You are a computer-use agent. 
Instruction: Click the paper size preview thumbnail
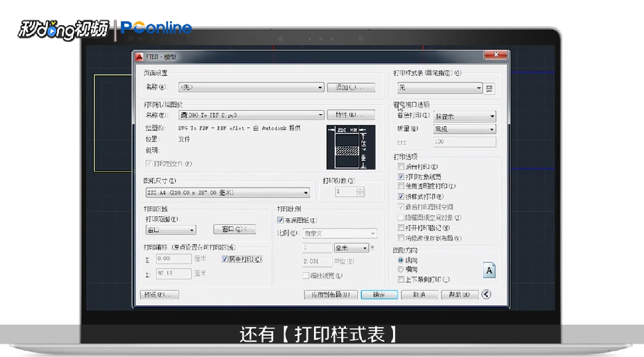click(x=351, y=147)
